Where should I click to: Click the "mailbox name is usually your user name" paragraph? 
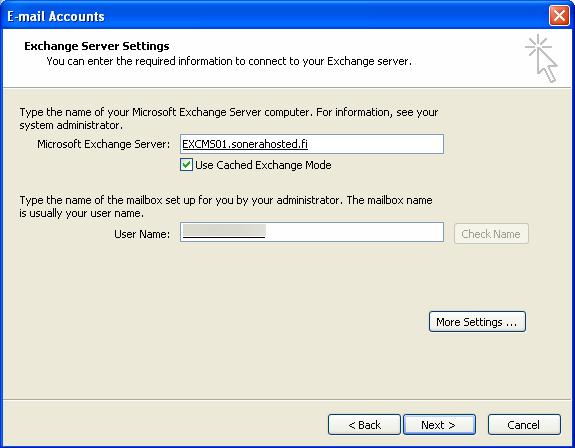(226, 206)
